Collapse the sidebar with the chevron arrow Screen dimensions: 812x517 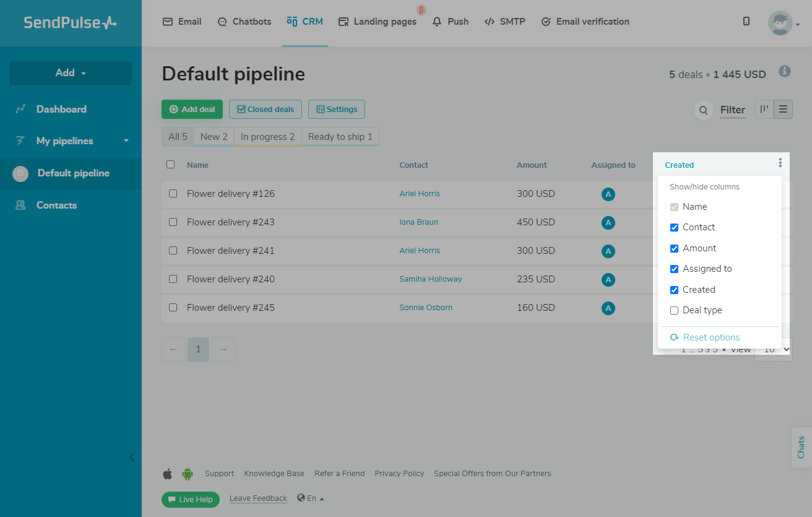(131, 458)
